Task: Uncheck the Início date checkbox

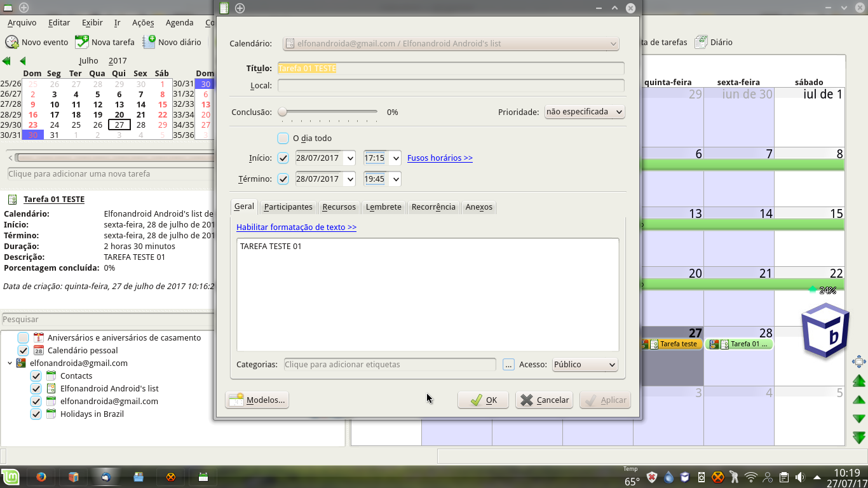Action: [x=283, y=158]
